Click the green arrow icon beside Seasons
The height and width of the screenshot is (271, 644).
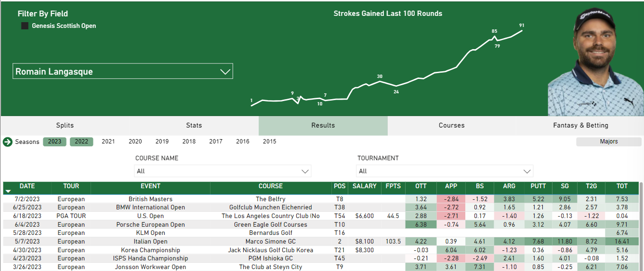pyautogui.click(x=7, y=142)
